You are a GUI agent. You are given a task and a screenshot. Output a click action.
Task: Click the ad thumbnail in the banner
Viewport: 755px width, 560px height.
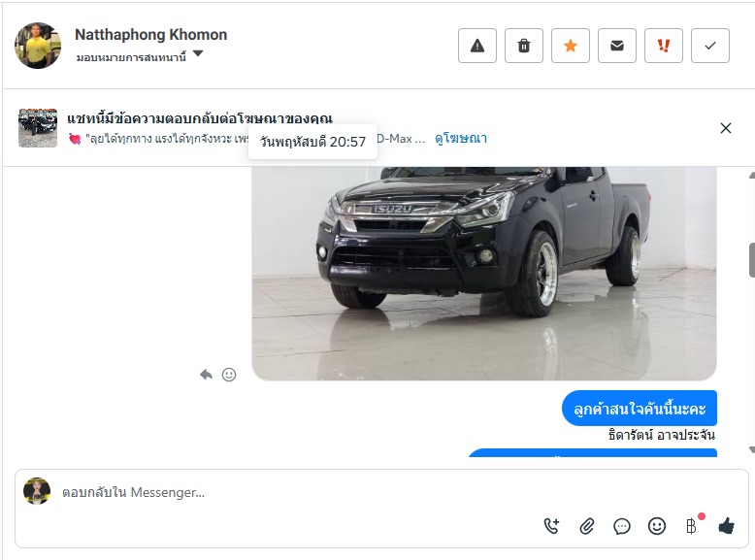[x=38, y=128]
